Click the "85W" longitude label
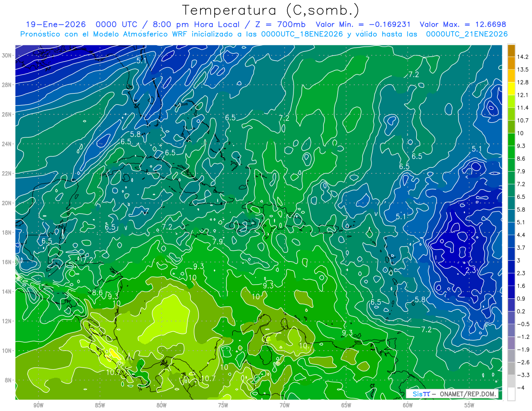Image resolution: width=532 pixels, height=411 pixels. [100, 405]
